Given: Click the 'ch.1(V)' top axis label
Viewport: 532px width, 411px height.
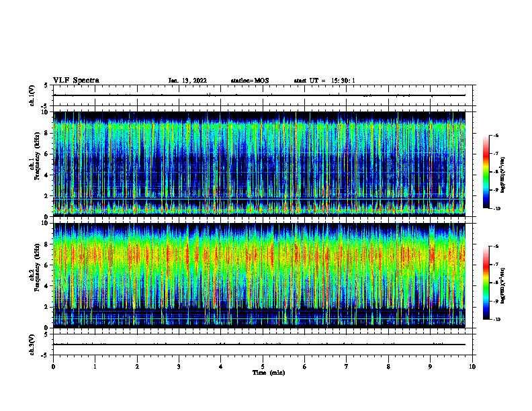Looking at the screenshot, I should coord(32,95).
